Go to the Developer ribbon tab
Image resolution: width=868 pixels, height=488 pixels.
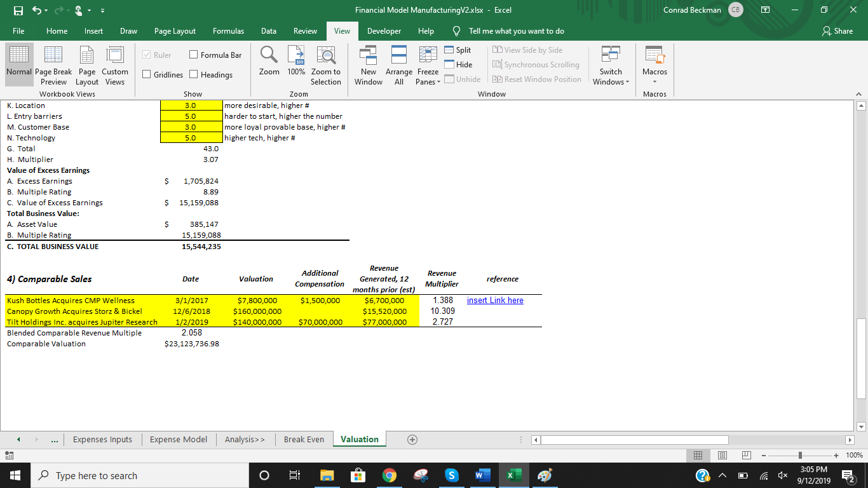pyautogui.click(x=384, y=30)
